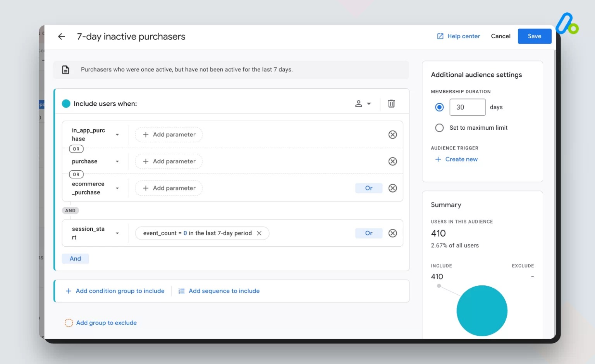Click the first OR connector under in_app_purchase

click(x=76, y=149)
